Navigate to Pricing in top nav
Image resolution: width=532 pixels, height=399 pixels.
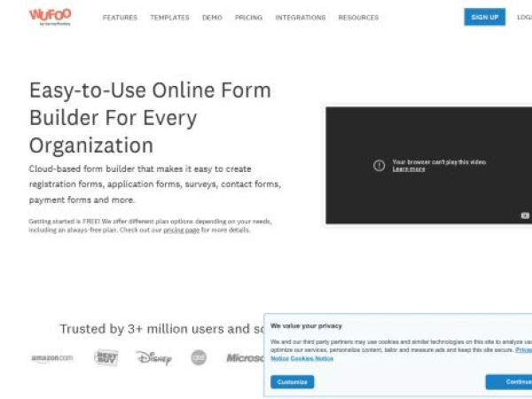(248, 18)
